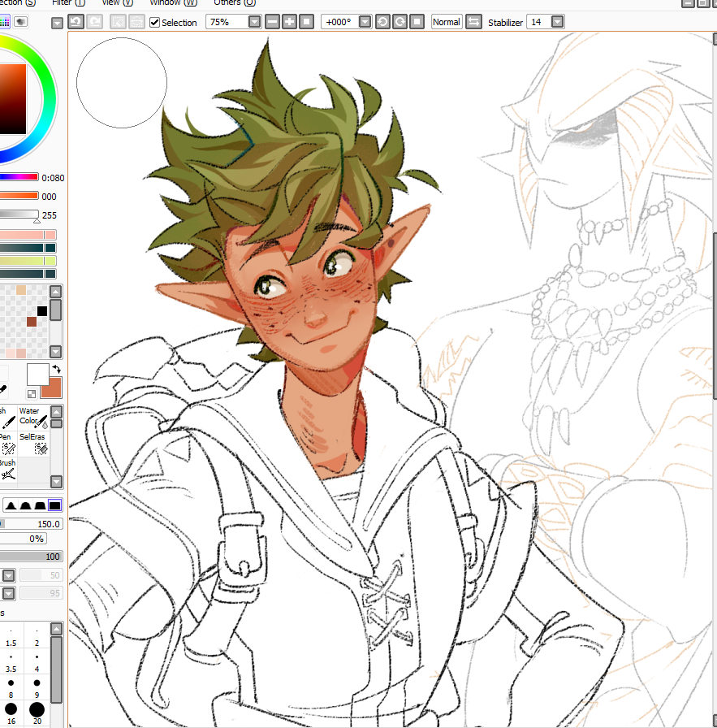Click the brush size 150.0 slider
This screenshot has width=717, height=728.
[31, 524]
